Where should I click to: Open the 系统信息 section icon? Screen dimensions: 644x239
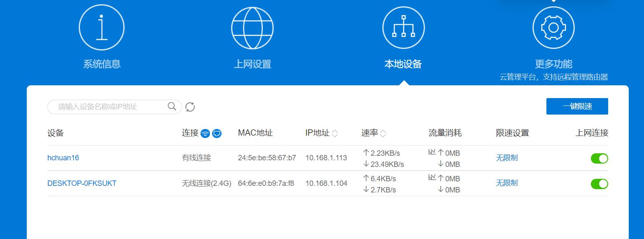(101, 27)
